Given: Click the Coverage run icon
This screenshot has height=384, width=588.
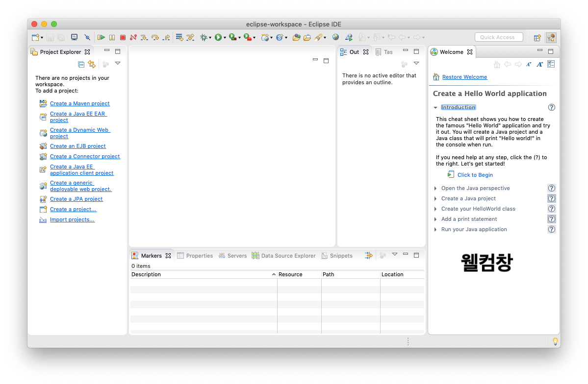Looking at the screenshot, I should pos(233,37).
